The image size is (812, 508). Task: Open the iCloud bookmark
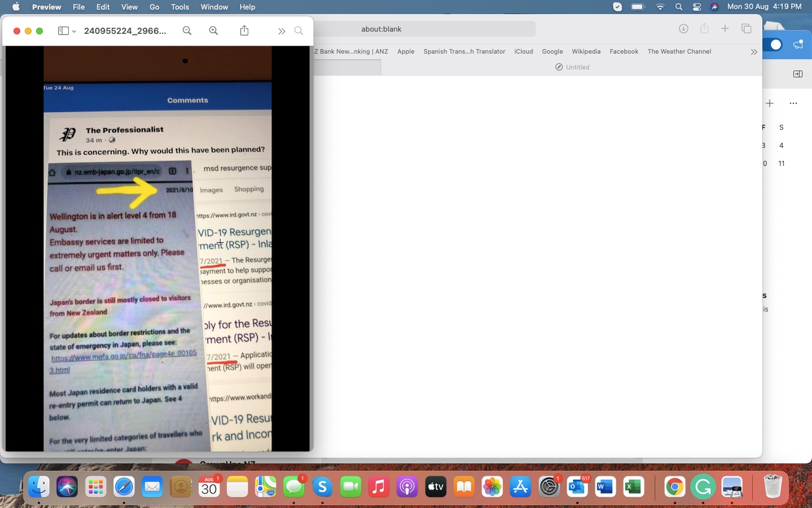point(524,51)
